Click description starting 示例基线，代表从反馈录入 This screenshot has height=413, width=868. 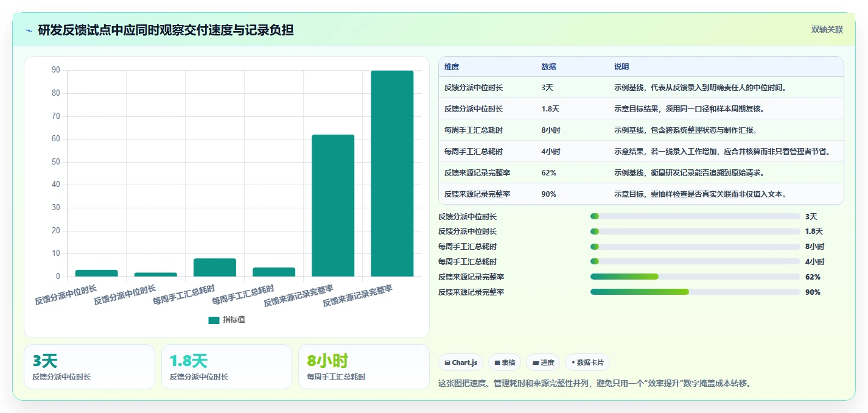coord(701,88)
